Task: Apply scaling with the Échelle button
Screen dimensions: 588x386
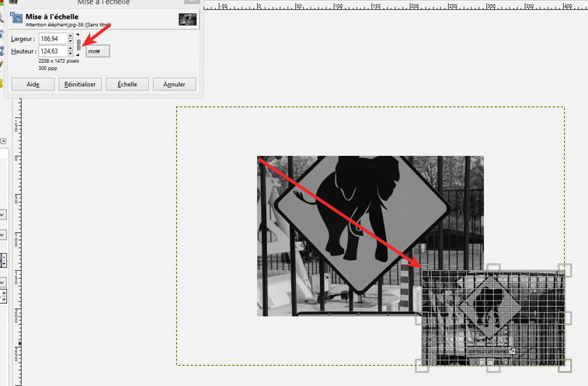Action: [127, 84]
